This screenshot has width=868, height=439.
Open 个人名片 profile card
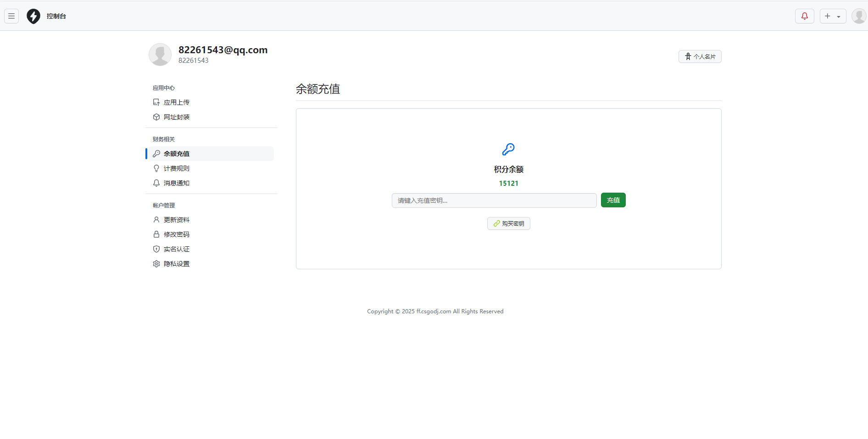coord(700,56)
